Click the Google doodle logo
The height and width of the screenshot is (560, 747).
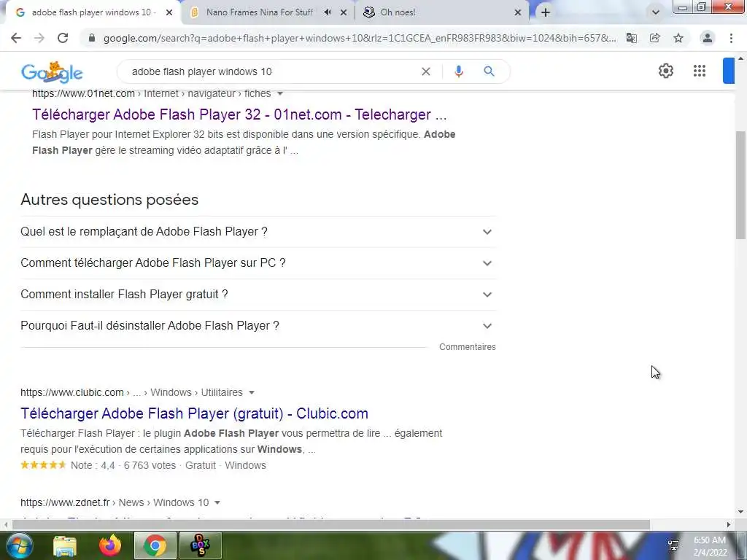[52, 72]
